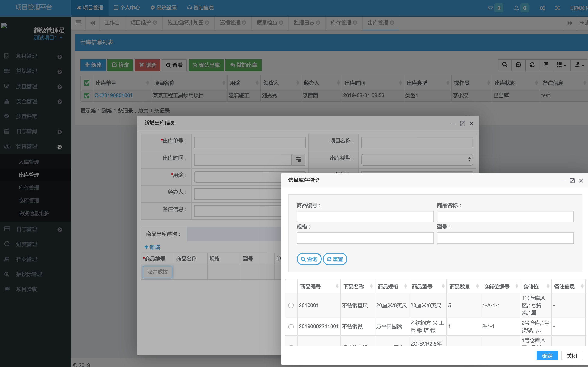Open the columns grid dropdown in toolbar

[x=561, y=65]
